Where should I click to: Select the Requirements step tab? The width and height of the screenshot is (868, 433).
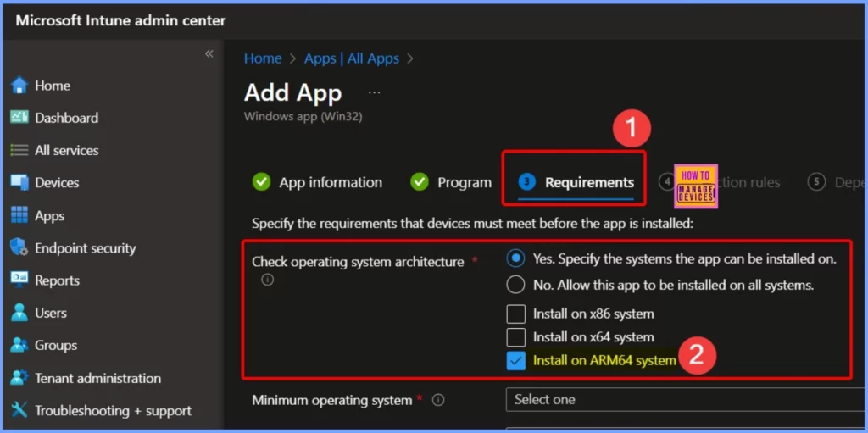point(576,182)
